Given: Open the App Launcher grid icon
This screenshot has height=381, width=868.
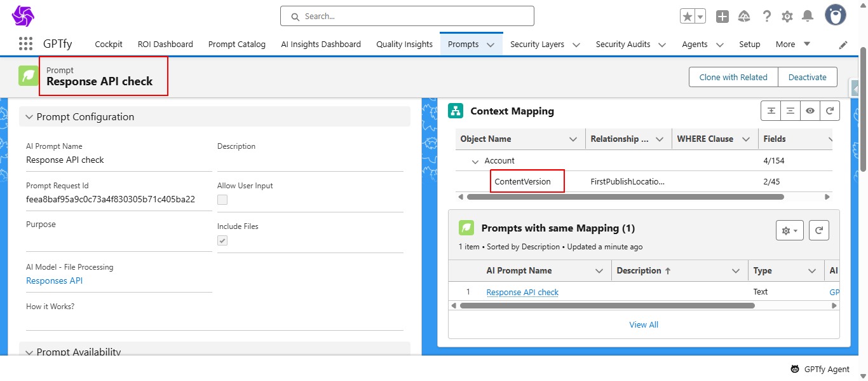Looking at the screenshot, I should click(25, 44).
